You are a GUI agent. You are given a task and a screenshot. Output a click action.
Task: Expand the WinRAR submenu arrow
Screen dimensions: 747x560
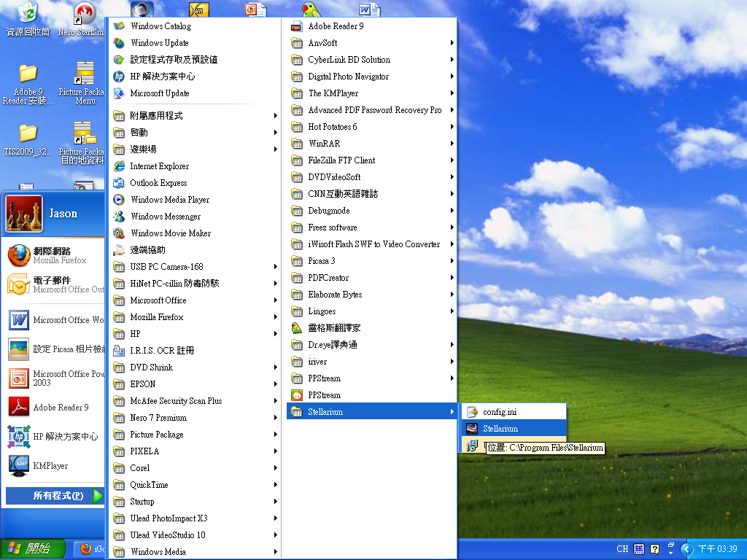click(452, 144)
